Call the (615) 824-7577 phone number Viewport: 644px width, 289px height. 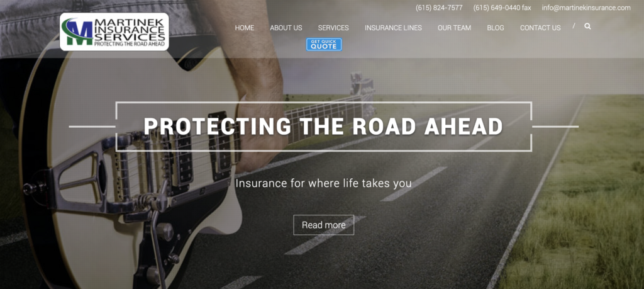tap(439, 8)
